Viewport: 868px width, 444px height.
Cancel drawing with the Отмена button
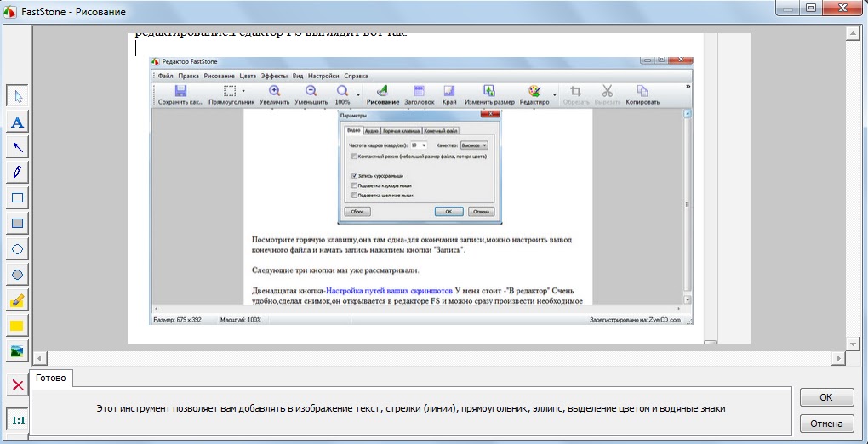click(x=826, y=424)
